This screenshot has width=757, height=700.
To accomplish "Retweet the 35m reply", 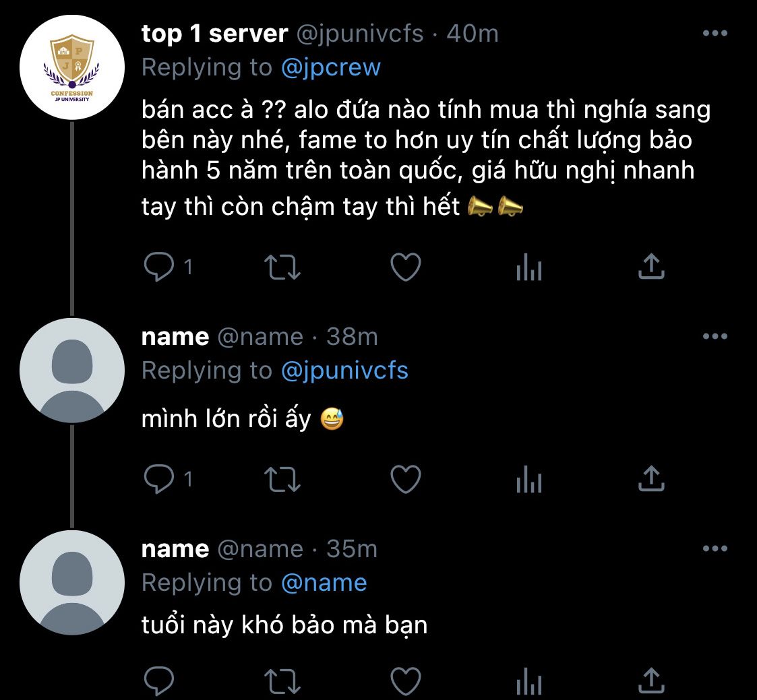I will pos(282,681).
